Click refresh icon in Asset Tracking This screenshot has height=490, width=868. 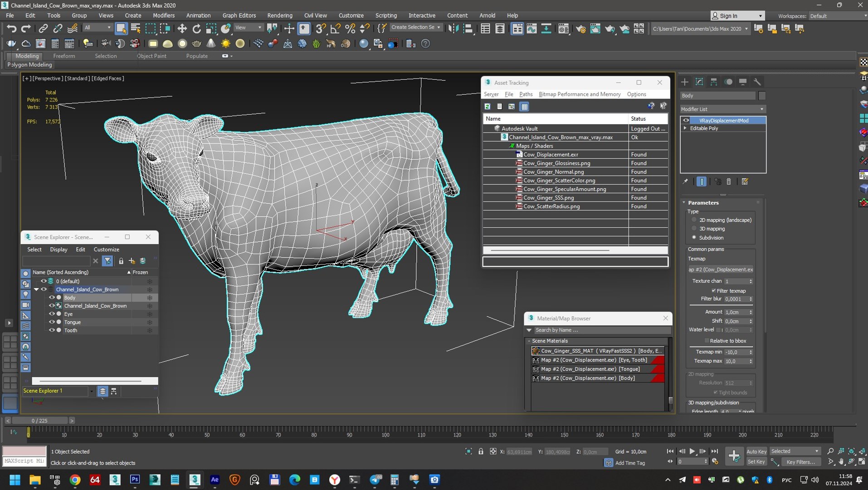(488, 107)
